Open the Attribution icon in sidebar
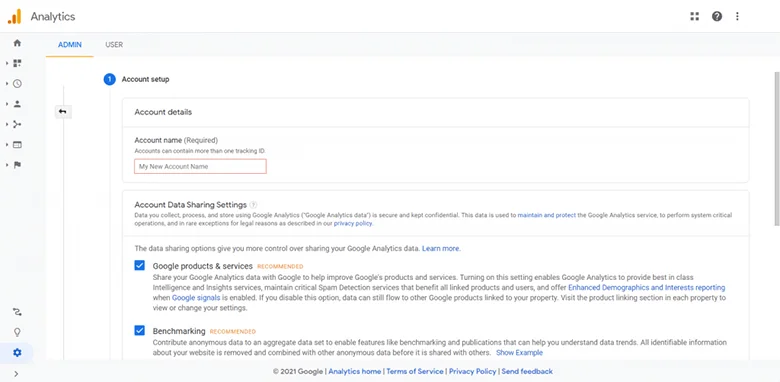Image resolution: width=780 pixels, height=382 pixels. coord(17,312)
